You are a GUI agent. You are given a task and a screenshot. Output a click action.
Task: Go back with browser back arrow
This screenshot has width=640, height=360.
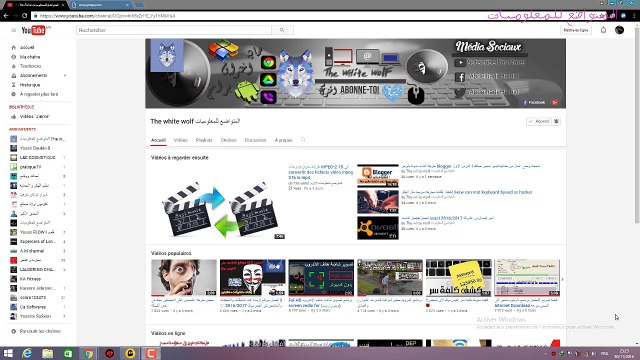(6, 16)
